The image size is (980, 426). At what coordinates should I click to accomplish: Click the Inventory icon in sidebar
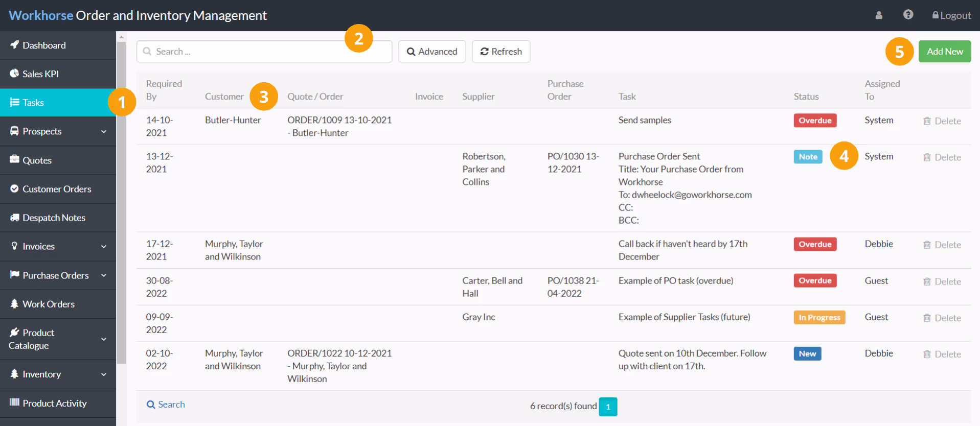[x=14, y=374]
